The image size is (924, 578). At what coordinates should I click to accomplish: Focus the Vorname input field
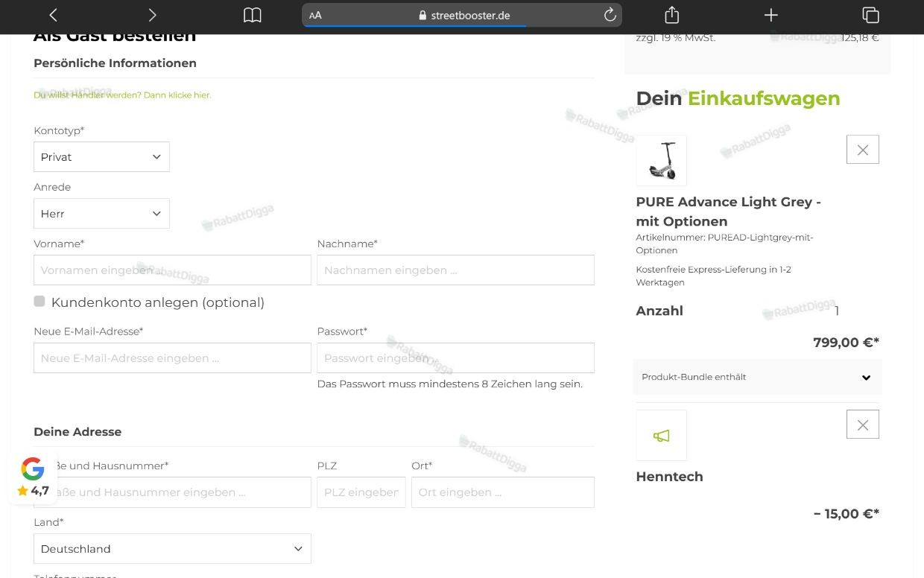click(x=172, y=270)
